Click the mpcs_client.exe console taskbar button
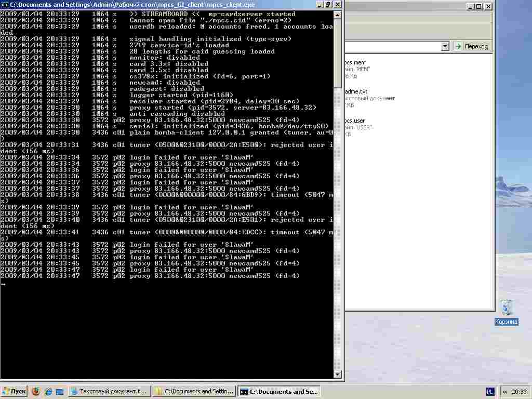This screenshot has width=532, height=399. [x=278, y=391]
